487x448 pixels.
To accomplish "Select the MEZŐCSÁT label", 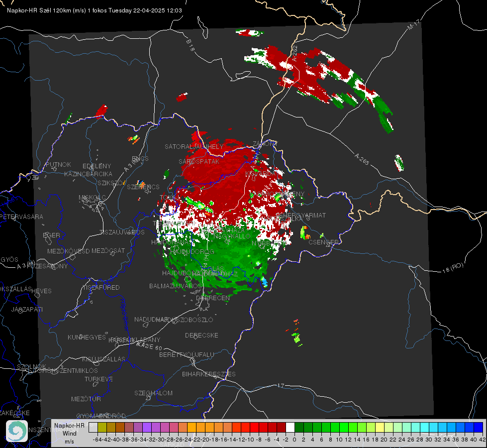I will (108, 250).
